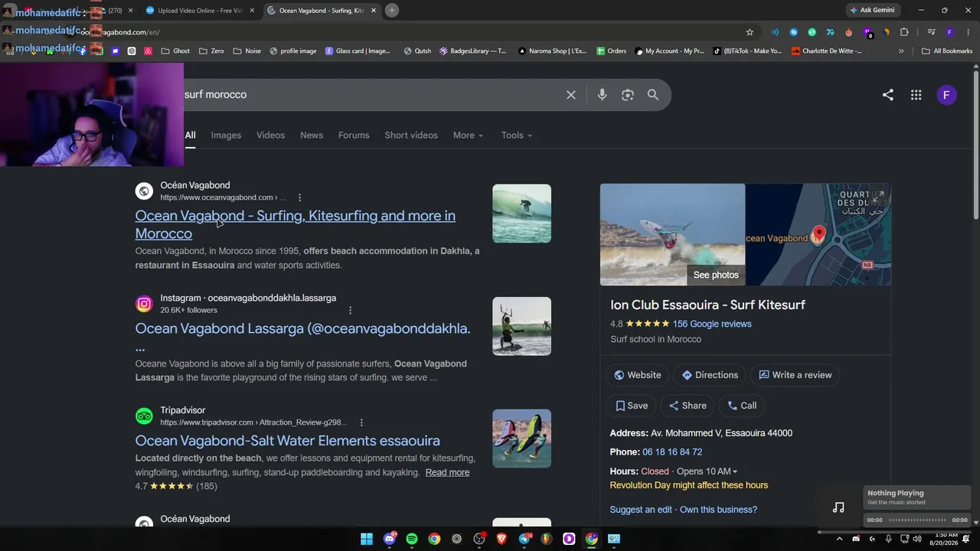This screenshot has height=551, width=980.
Task: Expand the More search filters dropdown
Action: [x=468, y=135]
